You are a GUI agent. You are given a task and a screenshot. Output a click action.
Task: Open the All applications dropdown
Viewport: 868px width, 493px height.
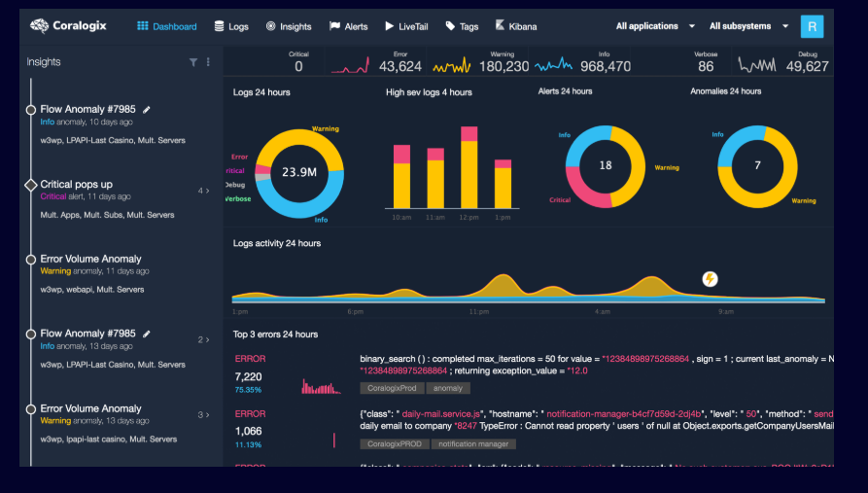[655, 26]
